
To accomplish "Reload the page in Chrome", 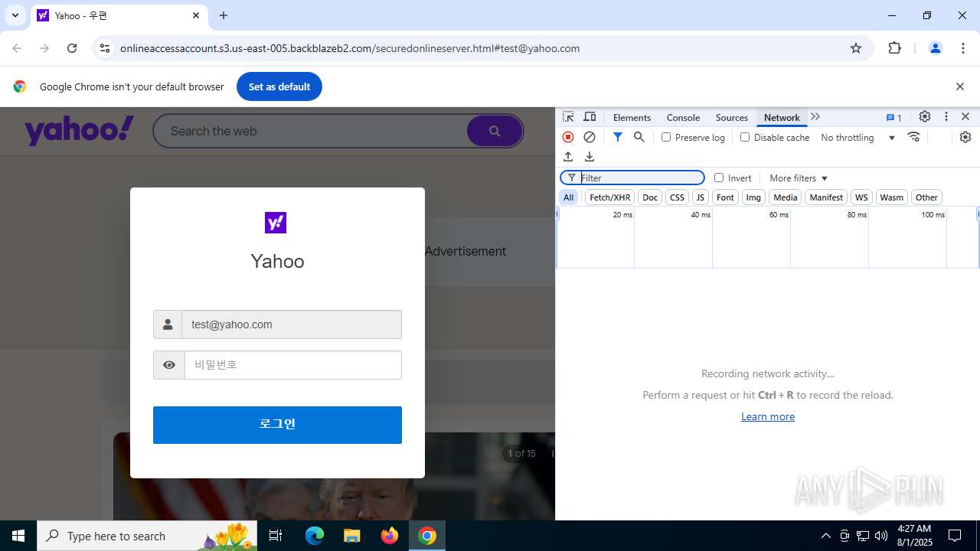I will pyautogui.click(x=72, y=48).
